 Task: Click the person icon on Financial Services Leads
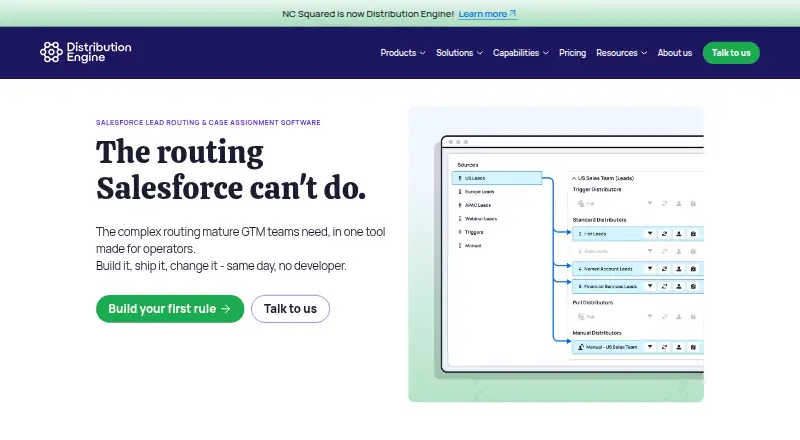679,286
